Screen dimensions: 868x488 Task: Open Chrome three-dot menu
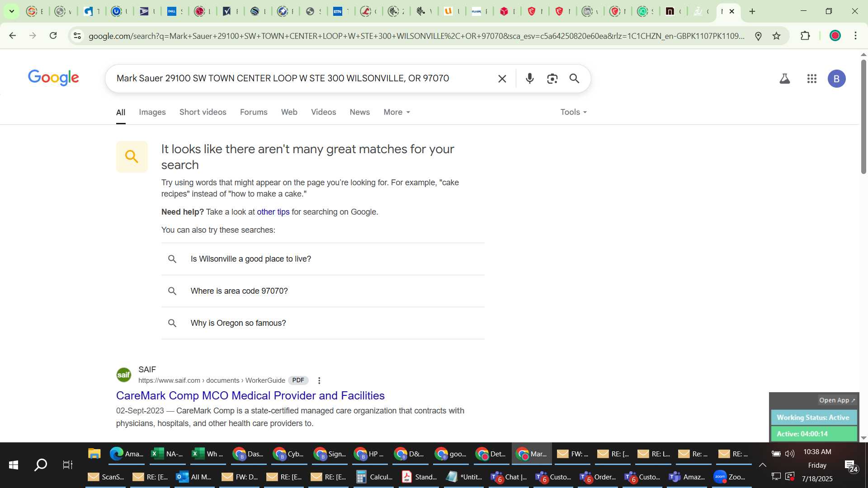(855, 36)
